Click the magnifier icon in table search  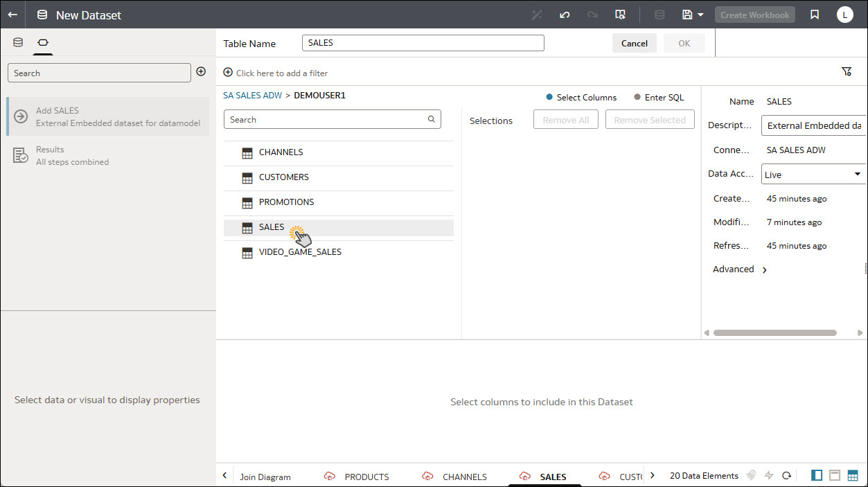pos(432,119)
